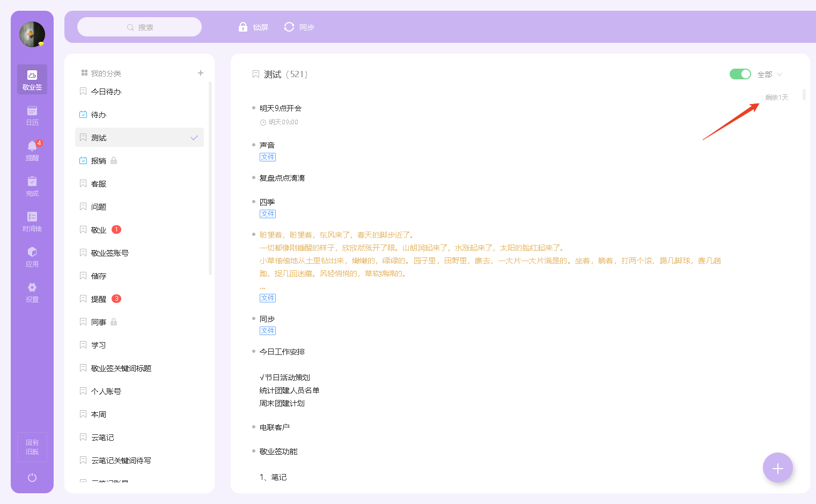This screenshot has height=504, width=816.
Task: Open the note 复盘点点滴滴
Action: point(282,178)
